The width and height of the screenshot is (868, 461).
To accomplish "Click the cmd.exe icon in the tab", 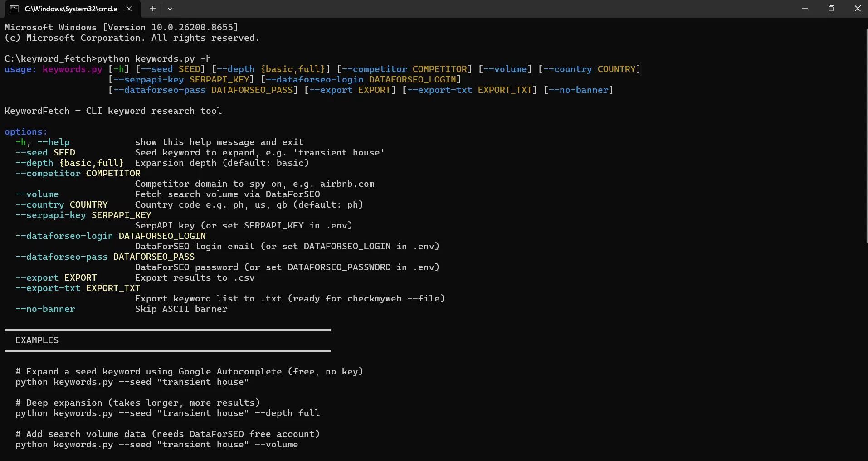I will [15, 9].
